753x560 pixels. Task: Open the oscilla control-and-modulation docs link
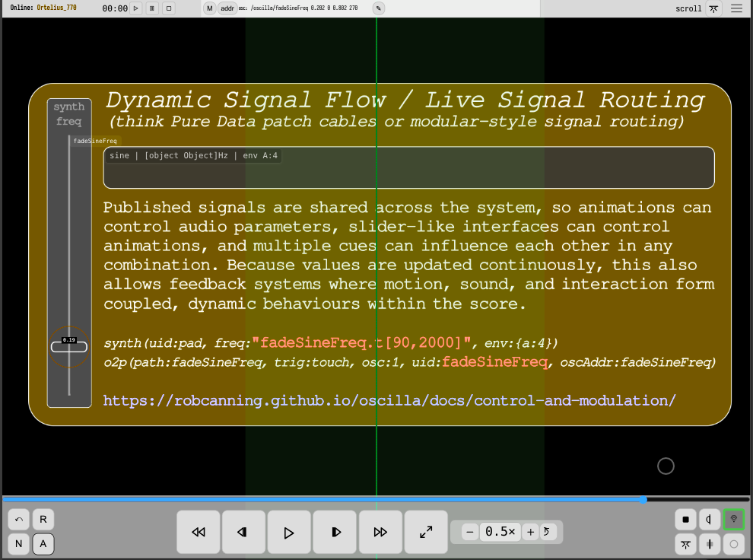click(x=389, y=400)
